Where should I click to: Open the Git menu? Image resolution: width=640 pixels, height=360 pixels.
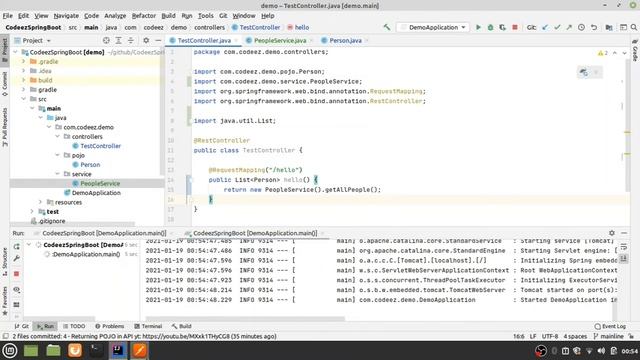coord(223,16)
